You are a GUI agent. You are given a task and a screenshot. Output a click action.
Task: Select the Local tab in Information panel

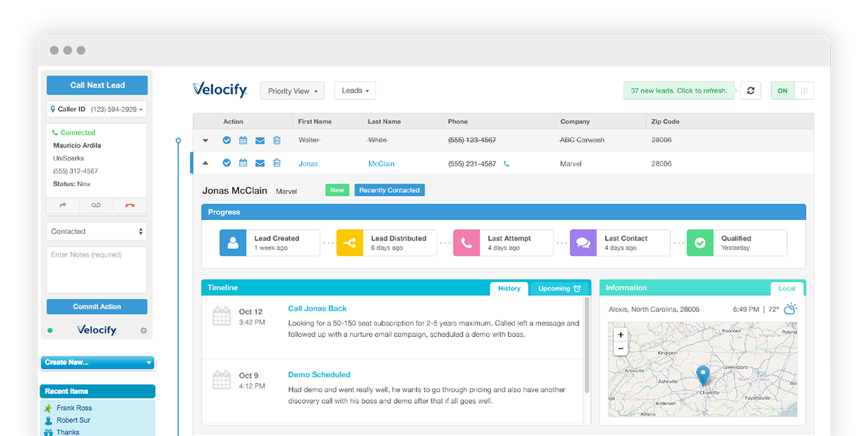786,288
